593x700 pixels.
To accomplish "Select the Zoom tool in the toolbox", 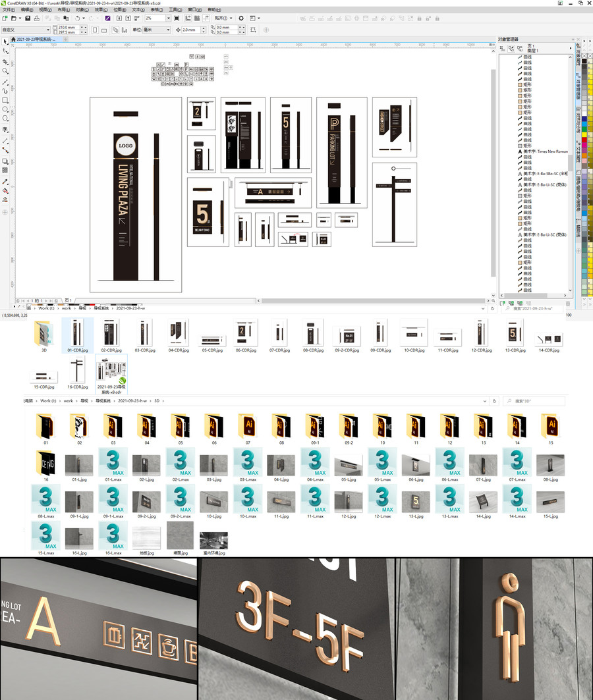I will (5, 71).
